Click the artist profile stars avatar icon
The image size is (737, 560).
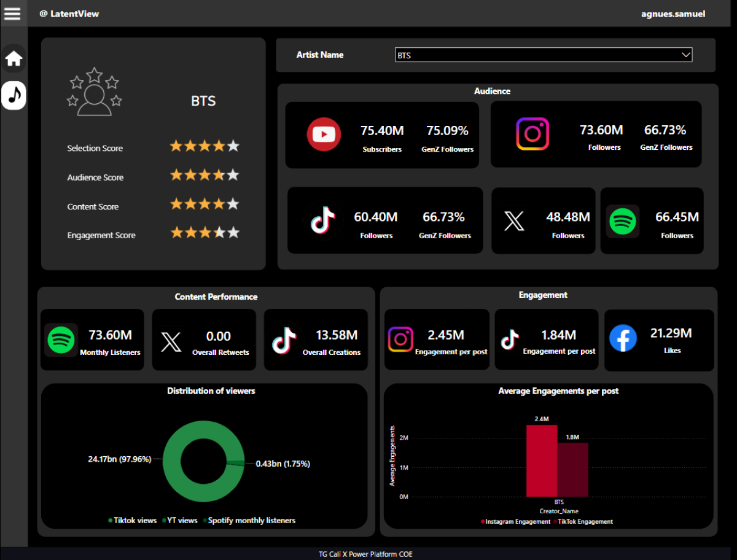pyautogui.click(x=94, y=91)
